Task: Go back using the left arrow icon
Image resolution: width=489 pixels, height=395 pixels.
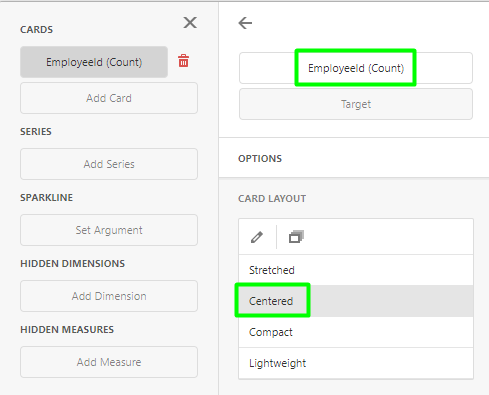Action: pos(245,23)
